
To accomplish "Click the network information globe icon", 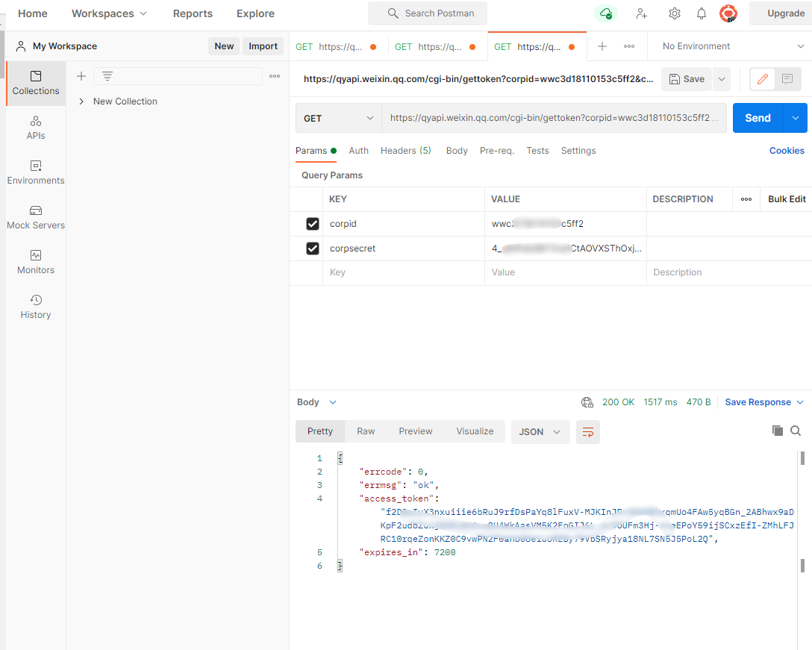I will (587, 402).
